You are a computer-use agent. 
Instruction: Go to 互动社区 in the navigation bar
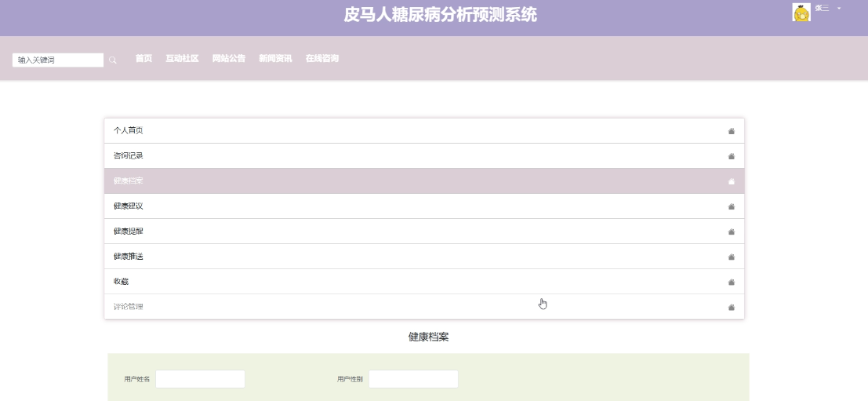tap(182, 59)
